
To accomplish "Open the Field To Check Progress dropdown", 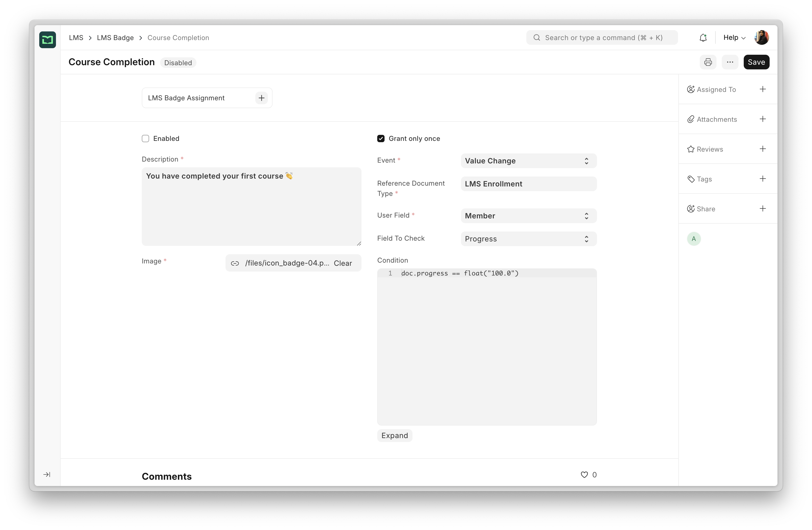I will point(528,239).
